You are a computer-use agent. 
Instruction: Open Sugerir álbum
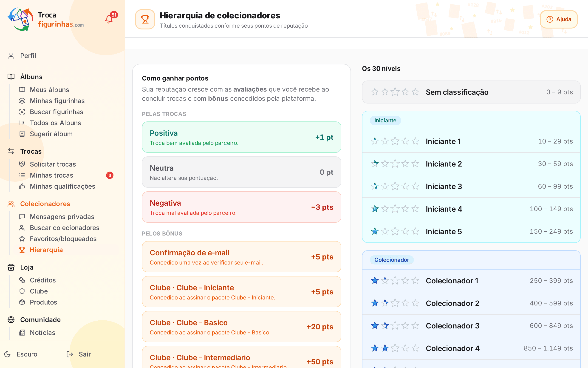click(x=51, y=134)
